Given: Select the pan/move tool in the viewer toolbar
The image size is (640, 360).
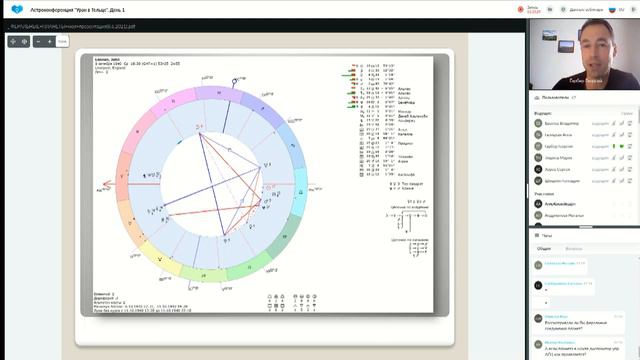Looking at the screenshot, I should (13, 41).
